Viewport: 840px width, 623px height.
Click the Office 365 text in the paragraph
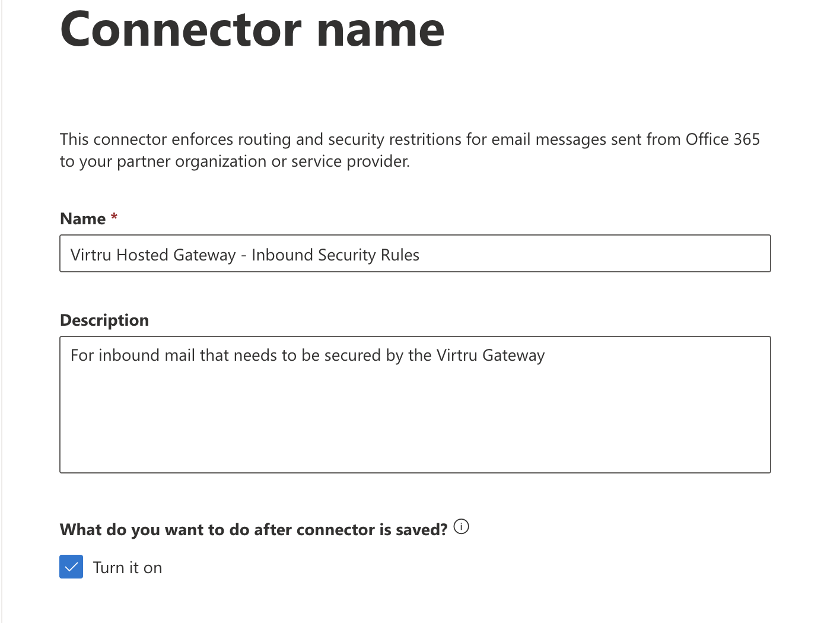tap(723, 139)
